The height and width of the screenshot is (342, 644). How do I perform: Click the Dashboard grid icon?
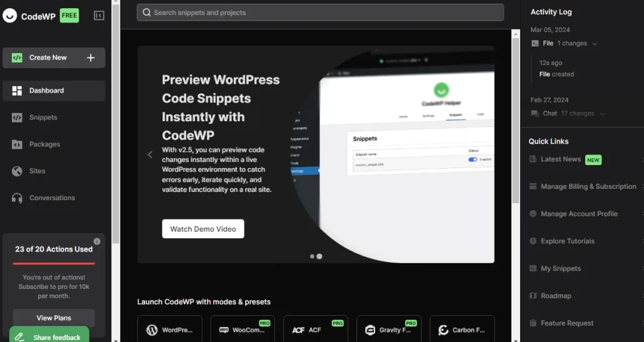point(17,91)
